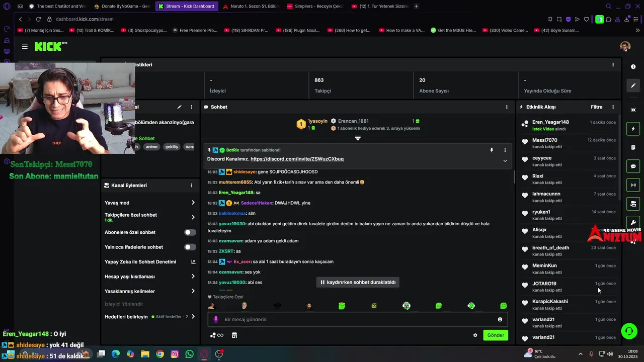Click the browser downloads icon
This screenshot has width=644, height=362.
coord(627,19)
